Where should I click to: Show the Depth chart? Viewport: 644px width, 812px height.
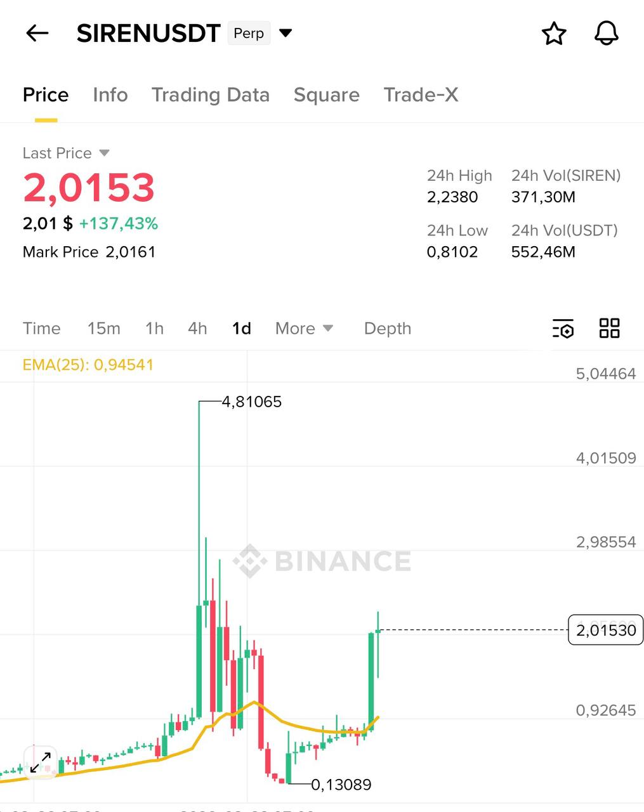[387, 329]
